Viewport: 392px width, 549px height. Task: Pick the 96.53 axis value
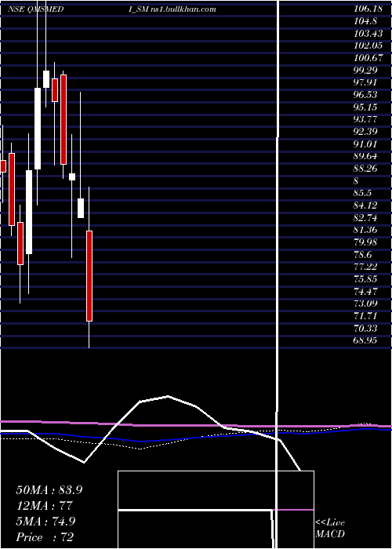pyautogui.click(x=365, y=95)
